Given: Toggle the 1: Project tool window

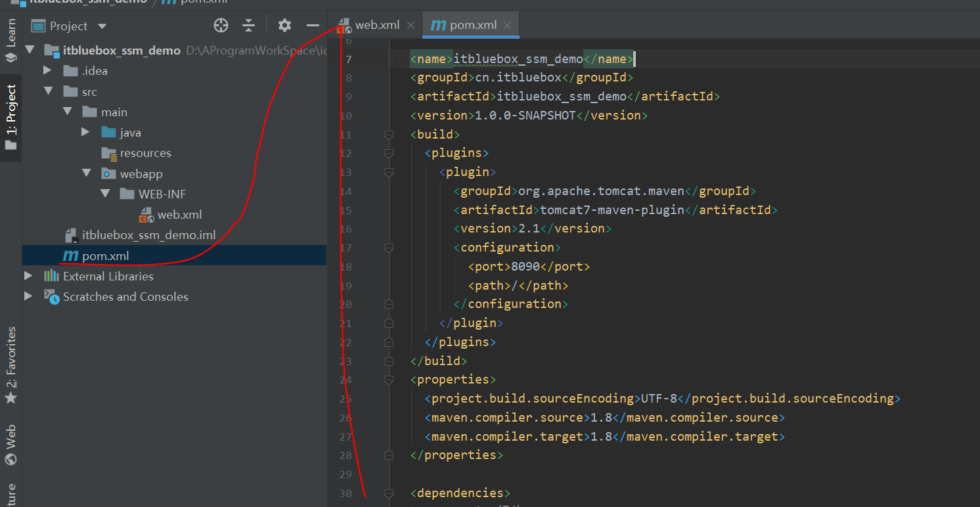Looking at the screenshot, I should click(x=11, y=118).
